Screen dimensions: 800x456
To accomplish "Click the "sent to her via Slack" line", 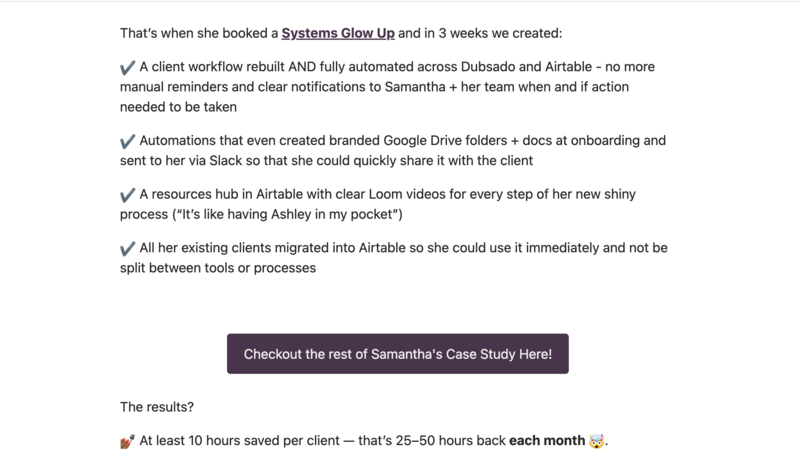I will coord(190,161).
